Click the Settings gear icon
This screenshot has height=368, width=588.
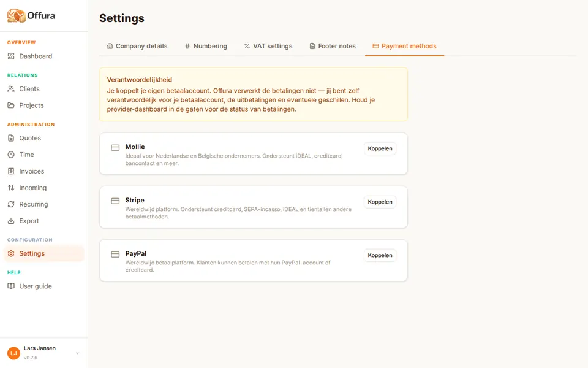[x=11, y=253]
